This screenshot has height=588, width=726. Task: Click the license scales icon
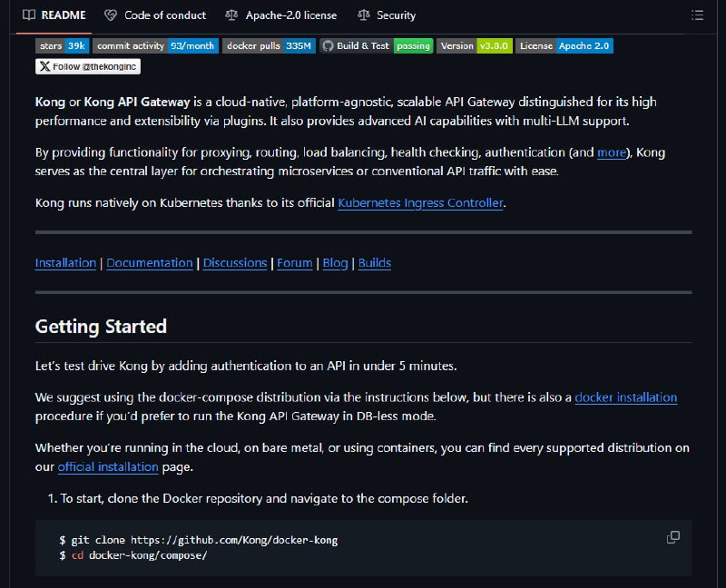point(231,15)
